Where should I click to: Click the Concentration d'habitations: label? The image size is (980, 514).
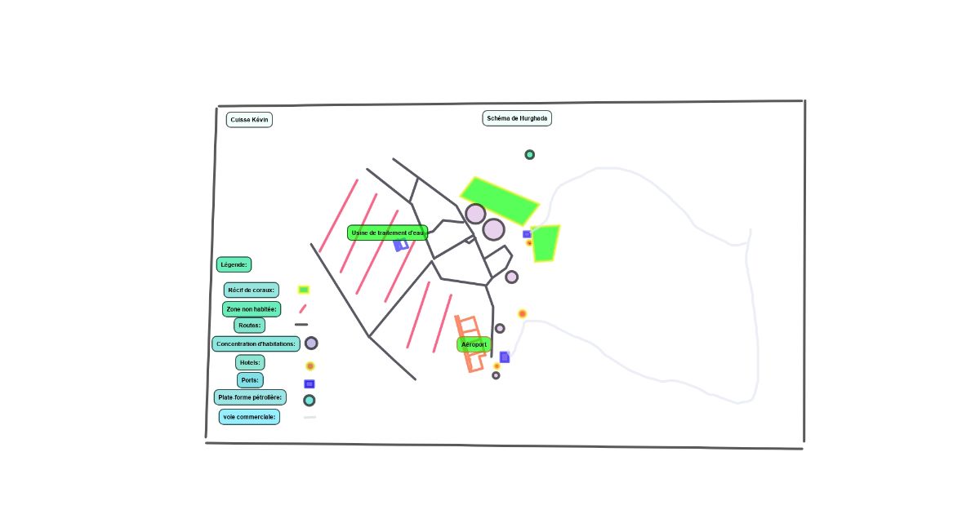256,343
